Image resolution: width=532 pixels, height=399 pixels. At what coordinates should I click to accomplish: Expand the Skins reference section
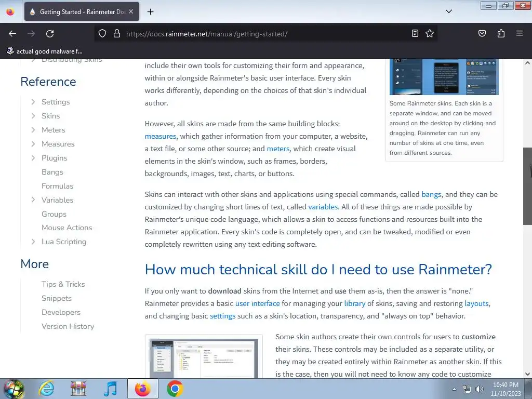point(33,116)
